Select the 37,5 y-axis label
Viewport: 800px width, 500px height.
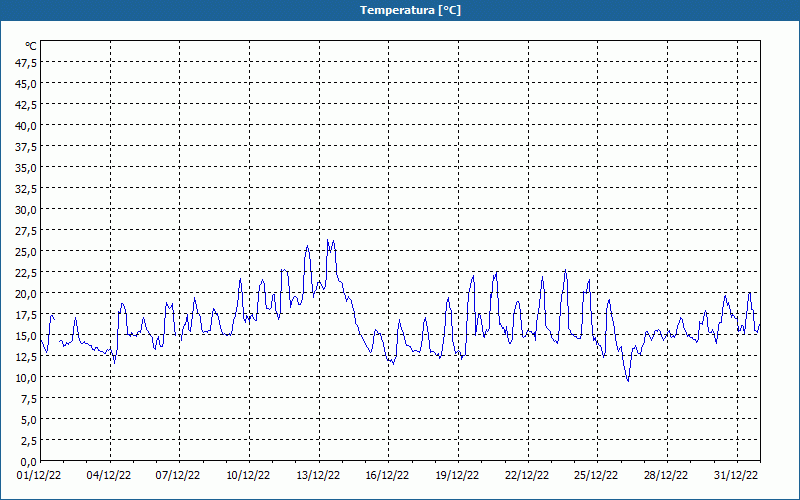coord(27,147)
